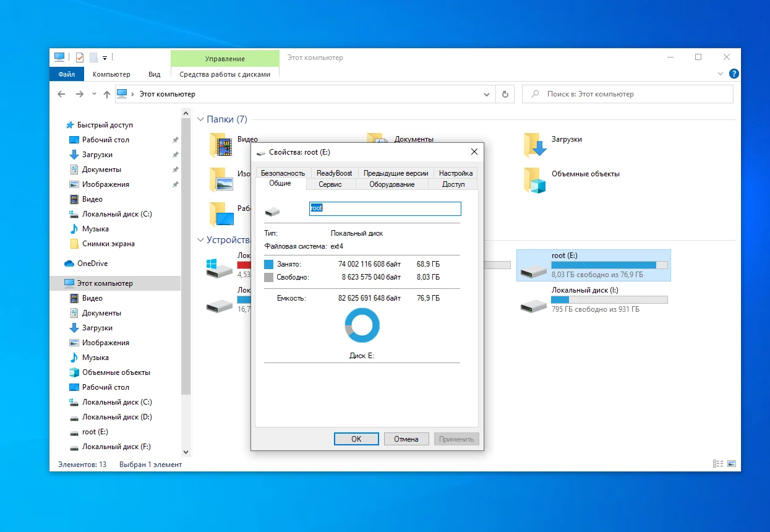
Task: Go back with the left arrow
Action: coord(61,94)
